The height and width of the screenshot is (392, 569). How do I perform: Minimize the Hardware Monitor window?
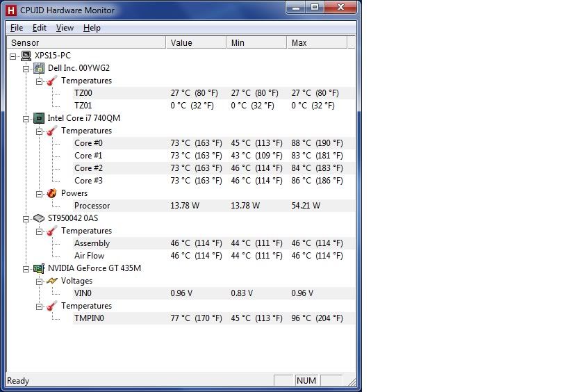pyautogui.click(x=296, y=7)
